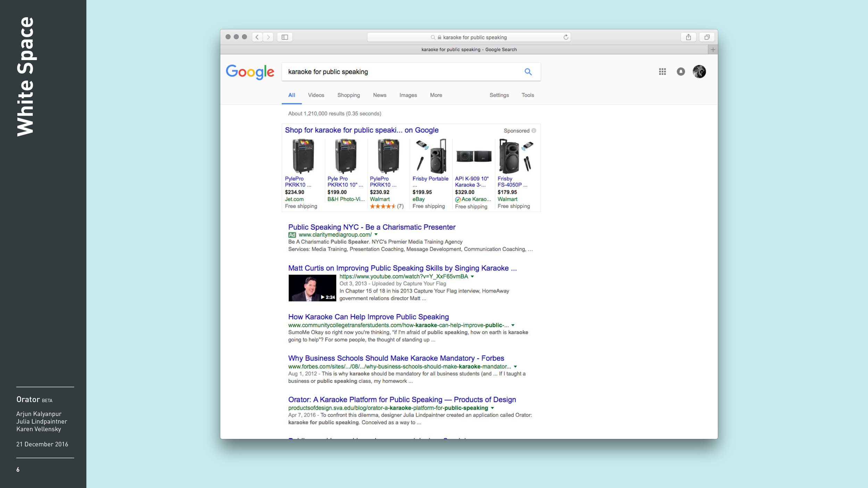Open the API K-909 10" Karaoke link
868x488 pixels.
pos(472,182)
